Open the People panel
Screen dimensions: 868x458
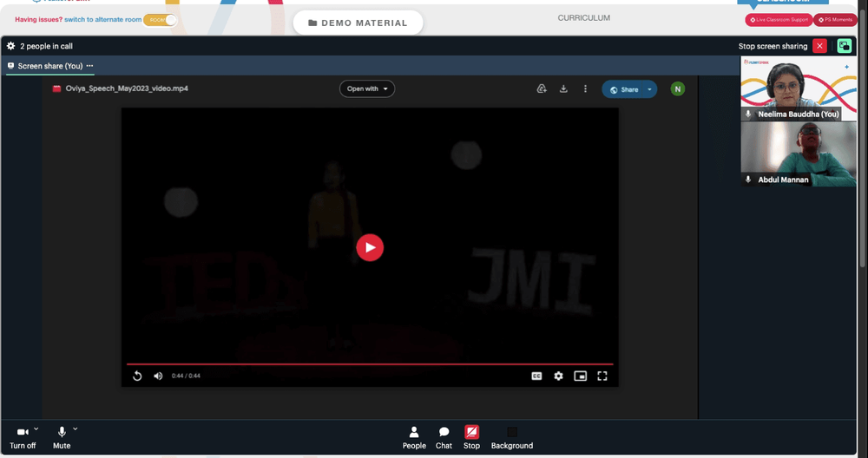coord(414,437)
